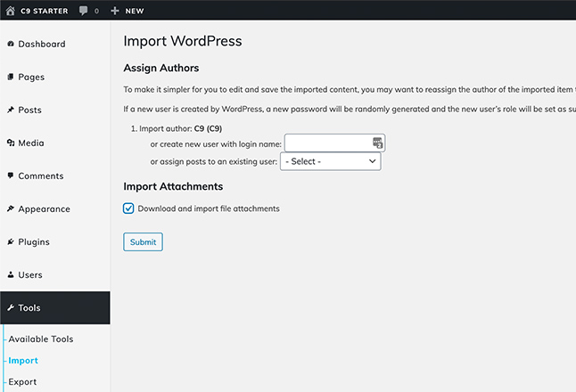Image resolution: width=576 pixels, height=392 pixels.
Task: Open the Users menu
Action: [x=30, y=275]
